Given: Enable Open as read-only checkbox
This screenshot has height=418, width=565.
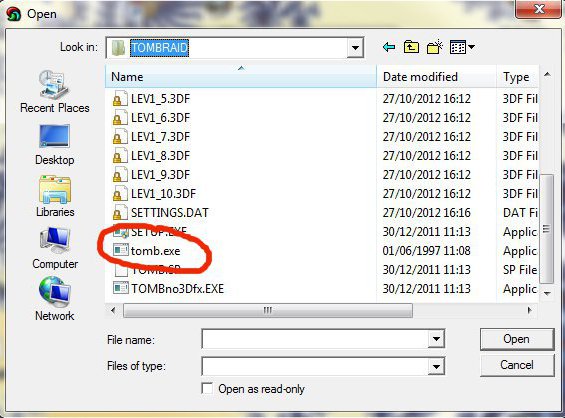Looking at the screenshot, I should coord(207,389).
